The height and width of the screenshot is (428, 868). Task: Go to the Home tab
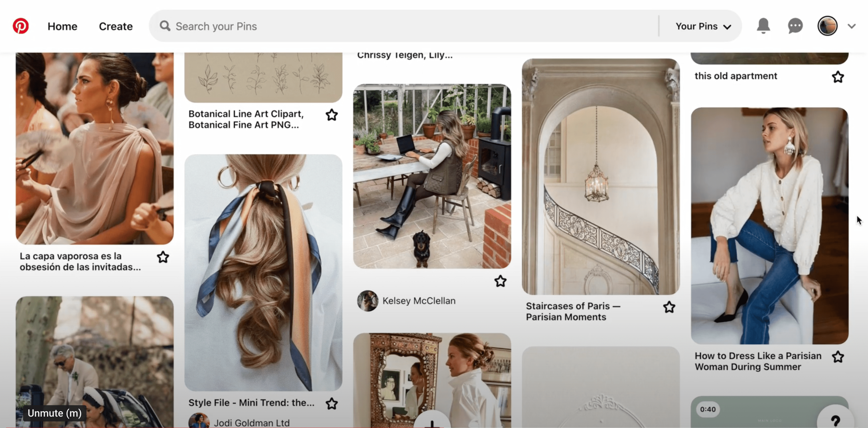[62, 26]
